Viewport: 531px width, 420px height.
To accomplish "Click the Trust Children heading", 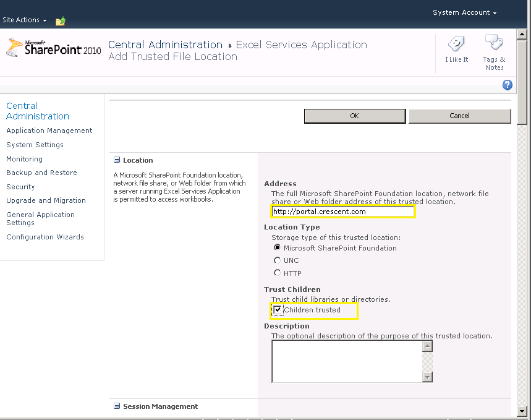I will pos(292,289).
